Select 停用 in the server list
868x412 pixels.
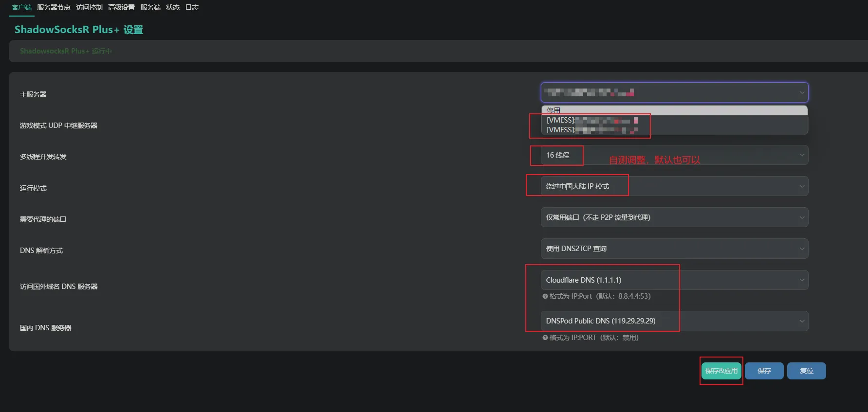pos(554,110)
